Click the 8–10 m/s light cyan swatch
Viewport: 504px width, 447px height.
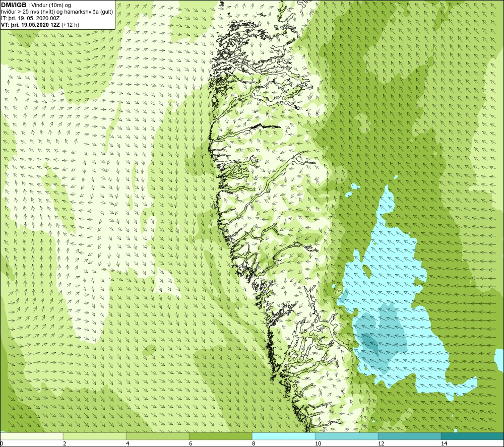coord(283,436)
